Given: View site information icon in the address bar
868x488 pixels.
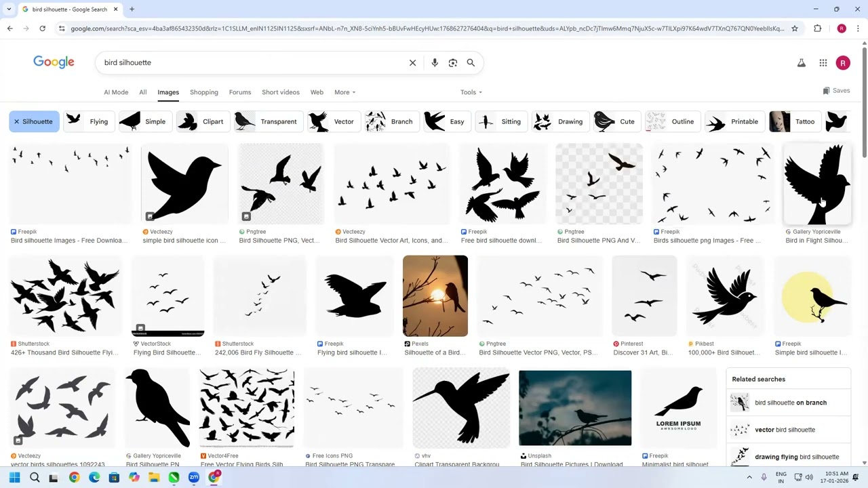Looking at the screenshot, I should click(x=62, y=28).
